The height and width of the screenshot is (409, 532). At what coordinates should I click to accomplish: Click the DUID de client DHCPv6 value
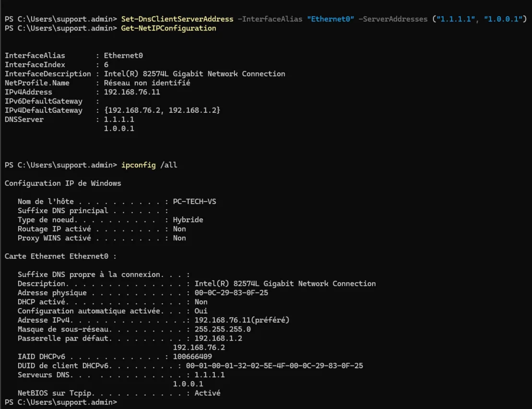[x=274, y=366]
